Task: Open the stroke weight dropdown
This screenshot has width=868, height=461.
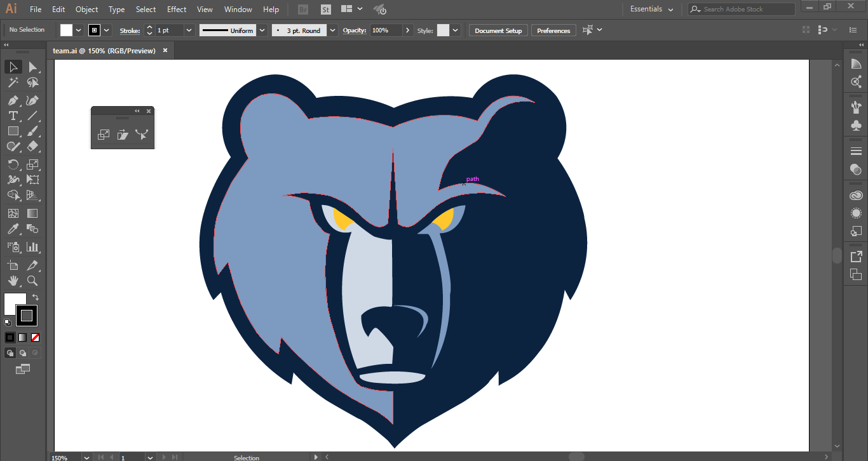Action: [x=189, y=30]
